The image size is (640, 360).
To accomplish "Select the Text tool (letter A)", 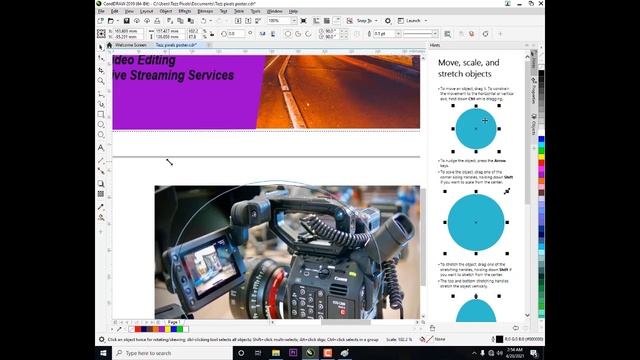I will (x=101, y=147).
